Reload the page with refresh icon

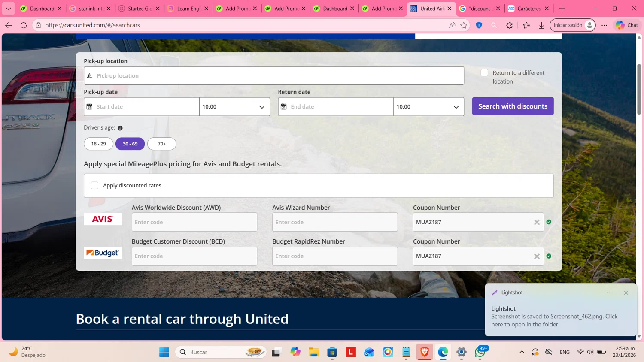pyautogui.click(x=24, y=25)
